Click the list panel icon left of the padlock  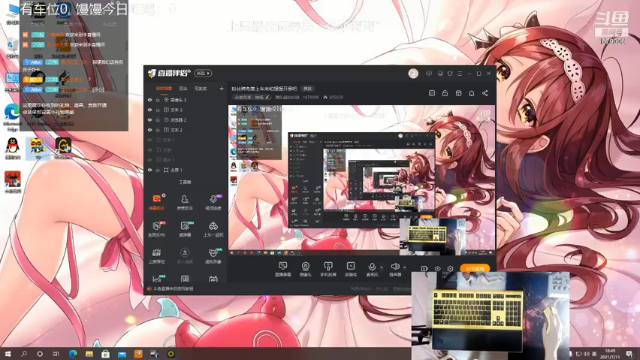point(432,93)
